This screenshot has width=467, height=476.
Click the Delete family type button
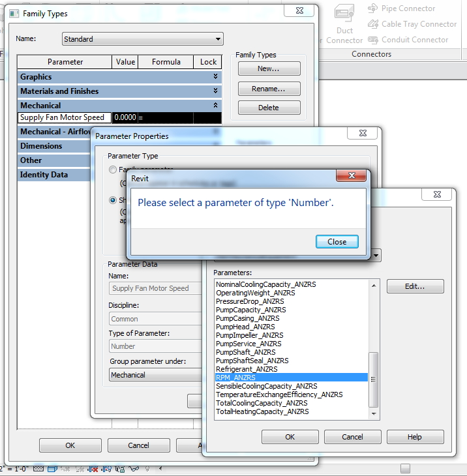point(269,108)
